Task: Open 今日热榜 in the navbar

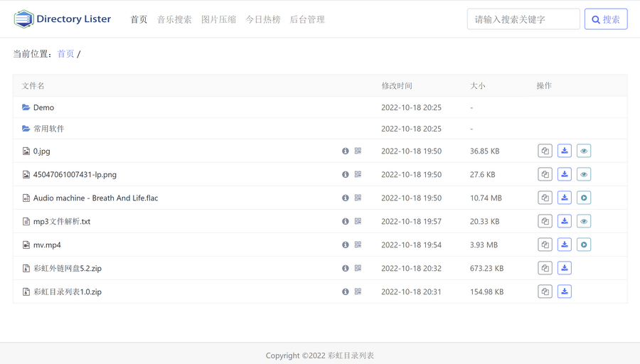Action: 262,20
